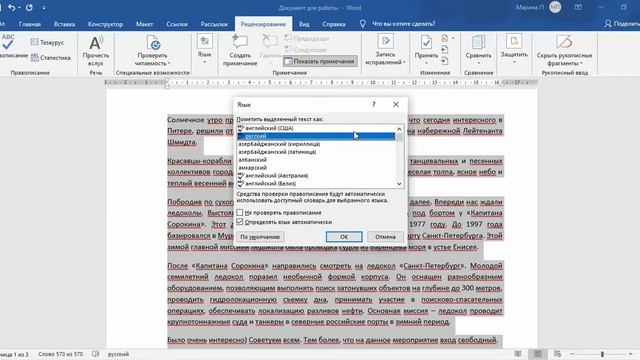Open the Конструктор ribbon tab
This screenshot has width=640, height=360.
pyautogui.click(x=105, y=24)
